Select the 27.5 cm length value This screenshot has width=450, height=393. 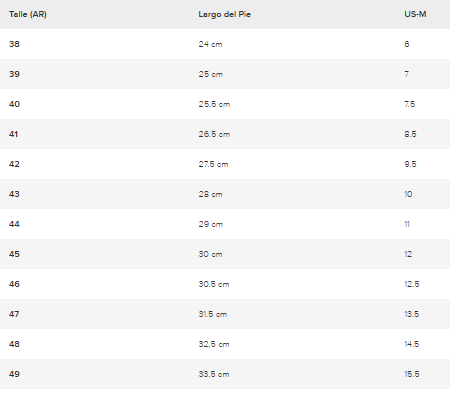(213, 164)
